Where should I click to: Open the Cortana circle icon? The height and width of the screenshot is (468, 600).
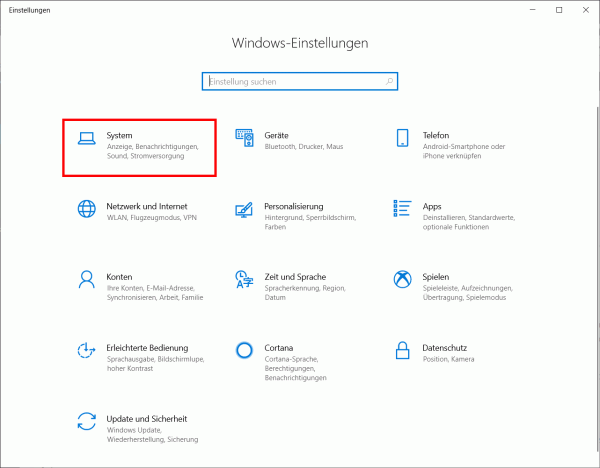click(244, 350)
